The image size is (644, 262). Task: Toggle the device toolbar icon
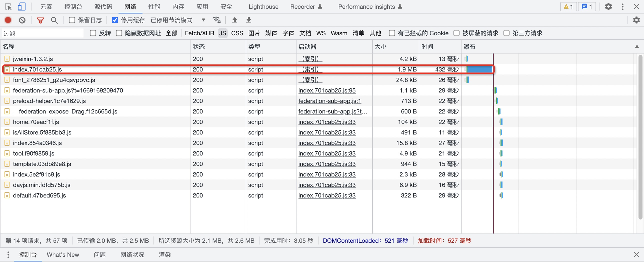coord(21,7)
